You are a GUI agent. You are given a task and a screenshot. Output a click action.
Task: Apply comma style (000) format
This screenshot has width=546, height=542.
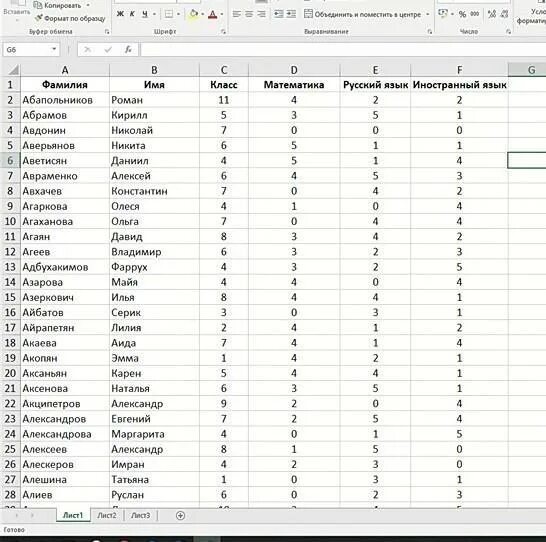[x=475, y=14]
